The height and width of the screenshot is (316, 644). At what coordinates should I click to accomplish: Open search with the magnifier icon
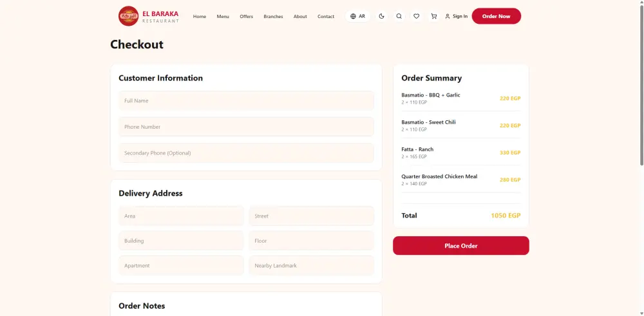click(x=399, y=17)
